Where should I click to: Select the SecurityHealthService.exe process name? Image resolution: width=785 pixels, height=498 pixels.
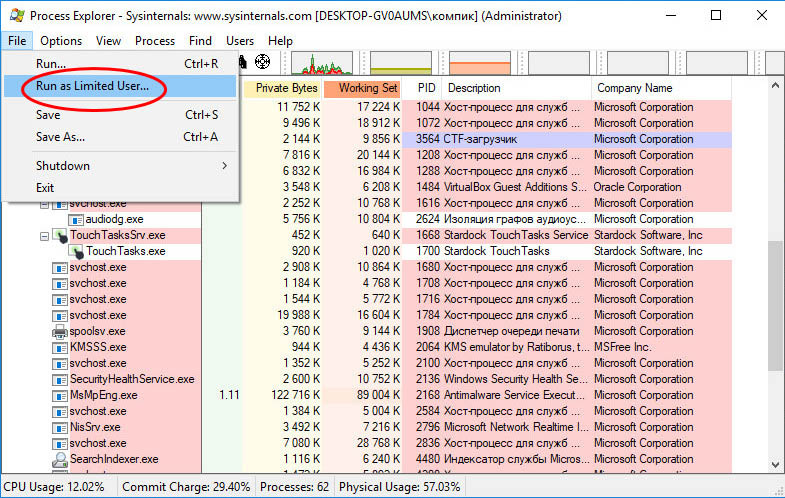pyautogui.click(x=132, y=379)
